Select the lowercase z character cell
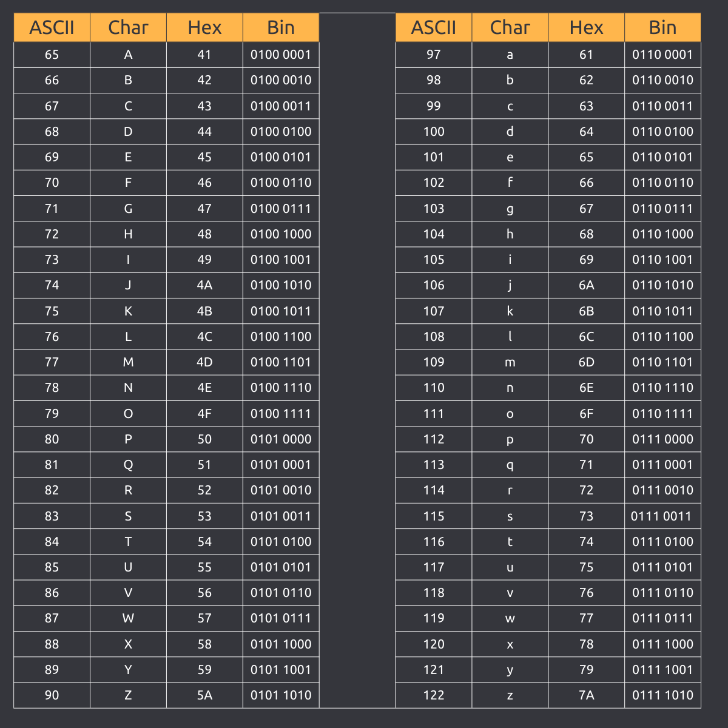 510,695
